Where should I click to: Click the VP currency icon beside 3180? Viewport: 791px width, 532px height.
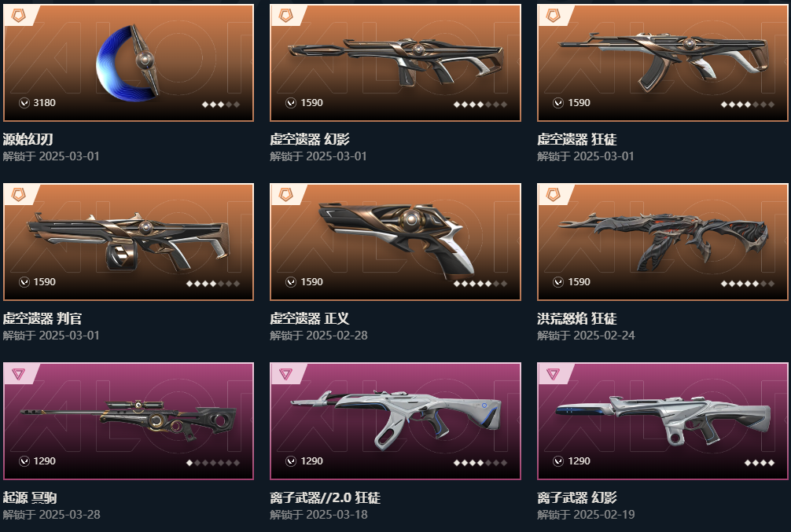tap(24, 103)
